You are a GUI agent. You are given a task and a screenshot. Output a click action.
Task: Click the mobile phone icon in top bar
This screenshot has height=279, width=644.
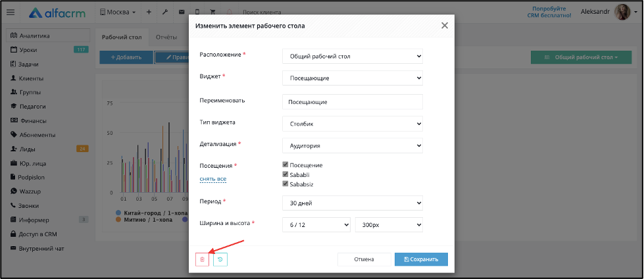(197, 13)
